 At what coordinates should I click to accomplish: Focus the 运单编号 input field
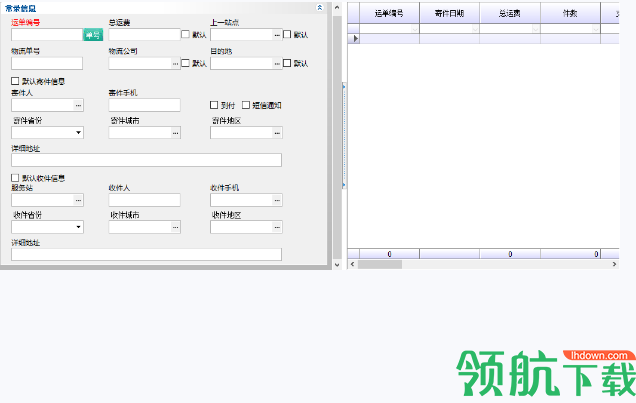click(47, 35)
